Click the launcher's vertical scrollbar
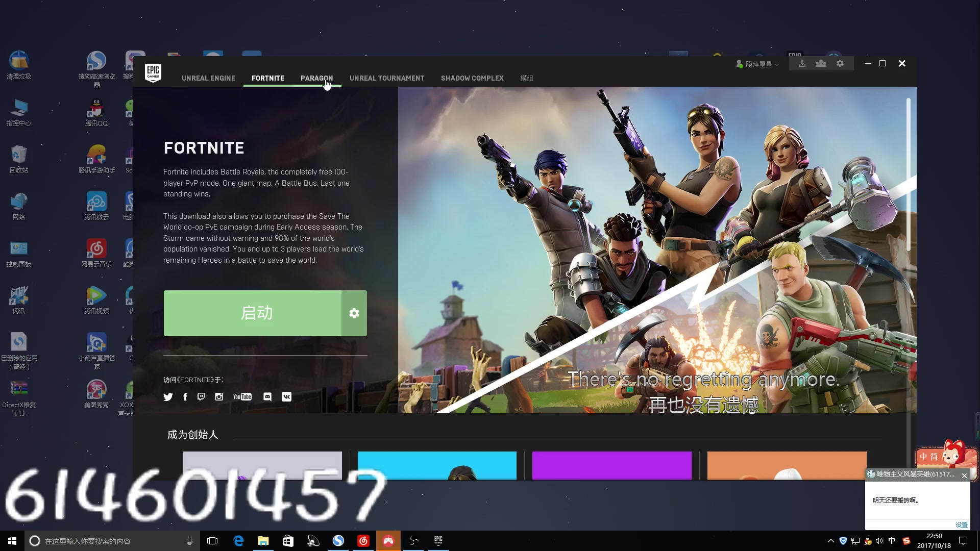Screen dimensions: 980x551 [909, 174]
